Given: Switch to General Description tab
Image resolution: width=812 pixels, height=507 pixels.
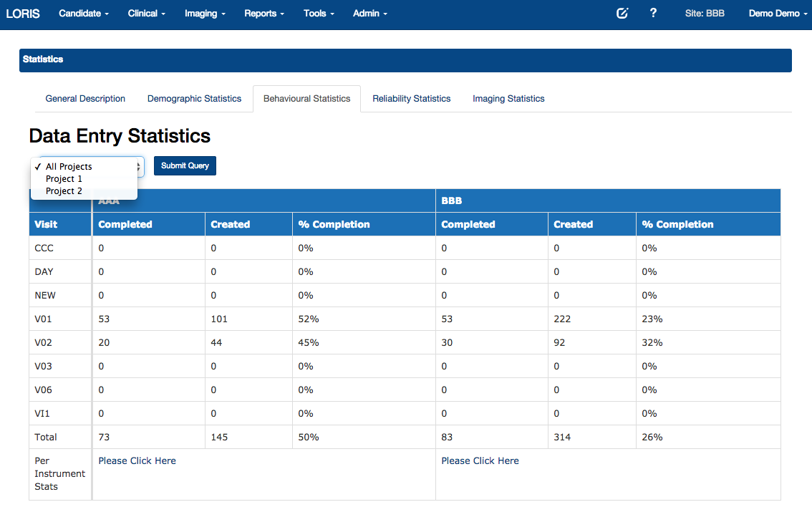Looking at the screenshot, I should pos(85,99).
